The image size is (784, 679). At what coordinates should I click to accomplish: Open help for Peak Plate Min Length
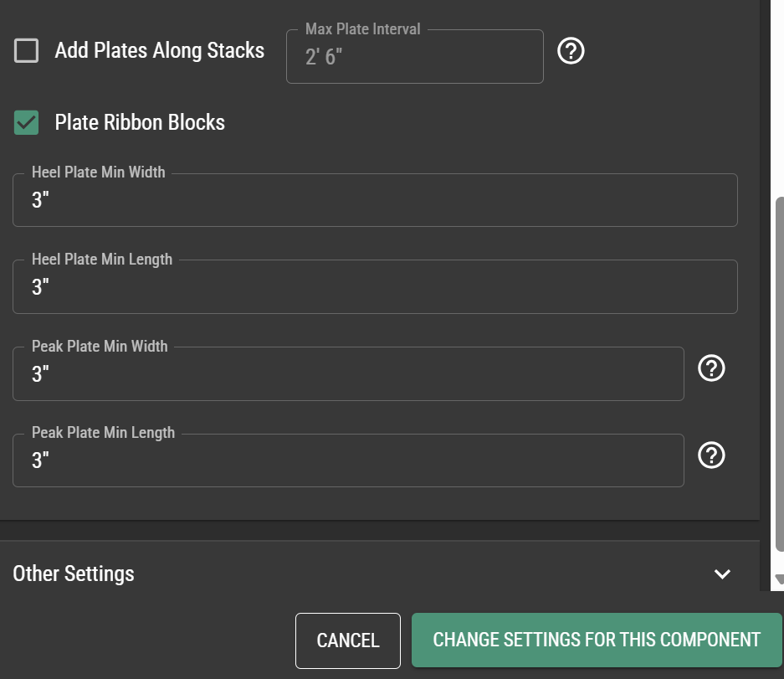[711, 455]
